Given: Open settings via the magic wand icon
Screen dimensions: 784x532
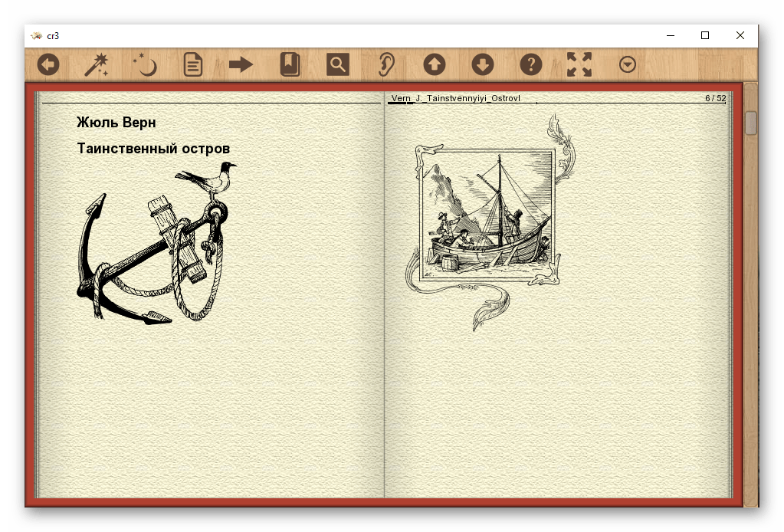Looking at the screenshot, I should (x=97, y=64).
